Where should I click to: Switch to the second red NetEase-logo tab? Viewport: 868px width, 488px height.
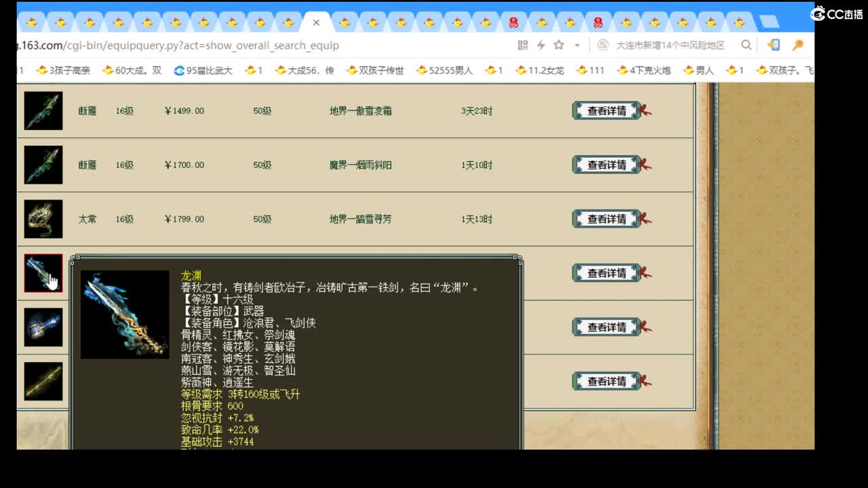click(x=597, y=22)
